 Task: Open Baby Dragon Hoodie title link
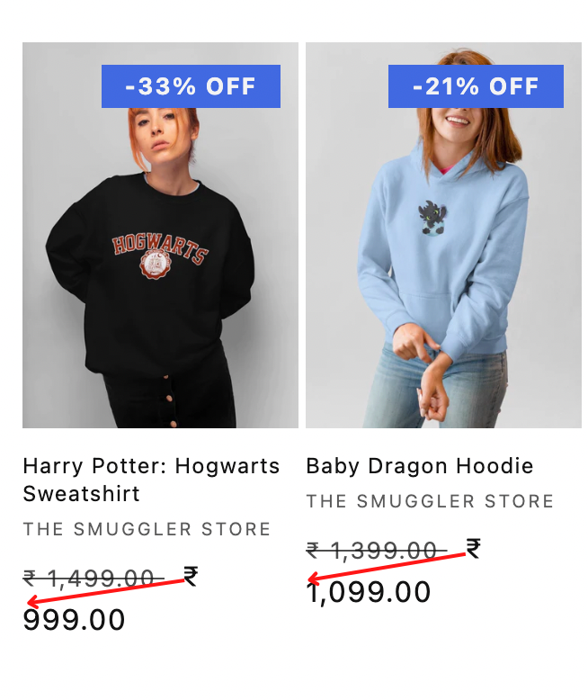pyautogui.click(x=420, y=466)
